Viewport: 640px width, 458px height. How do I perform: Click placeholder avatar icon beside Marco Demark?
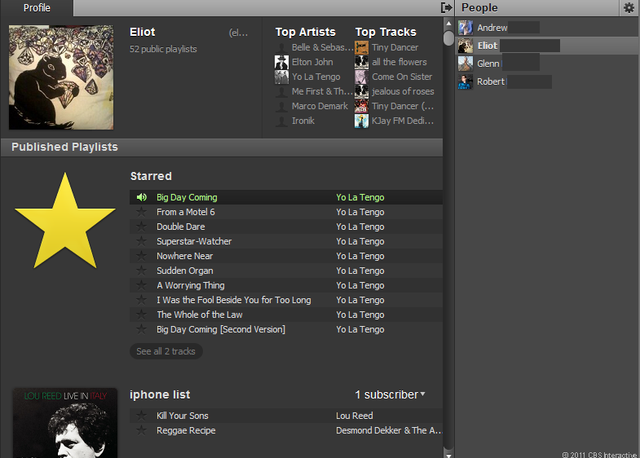[282, 106]
